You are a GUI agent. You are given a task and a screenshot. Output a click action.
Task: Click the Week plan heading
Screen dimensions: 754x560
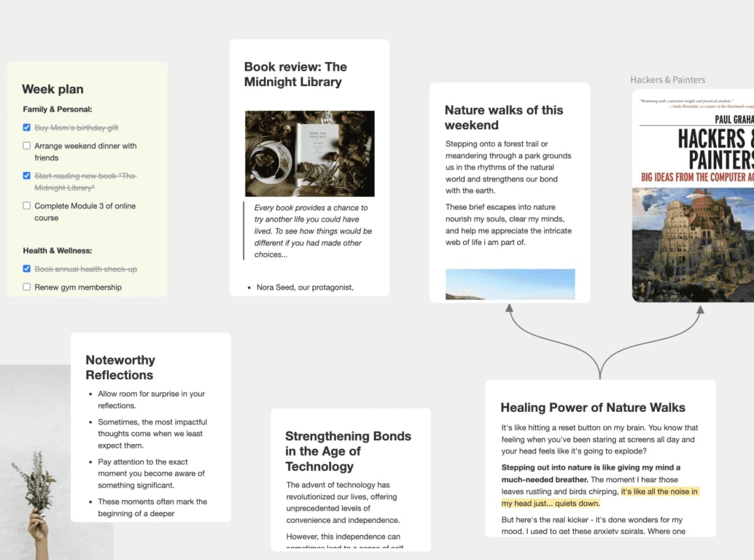53,89
